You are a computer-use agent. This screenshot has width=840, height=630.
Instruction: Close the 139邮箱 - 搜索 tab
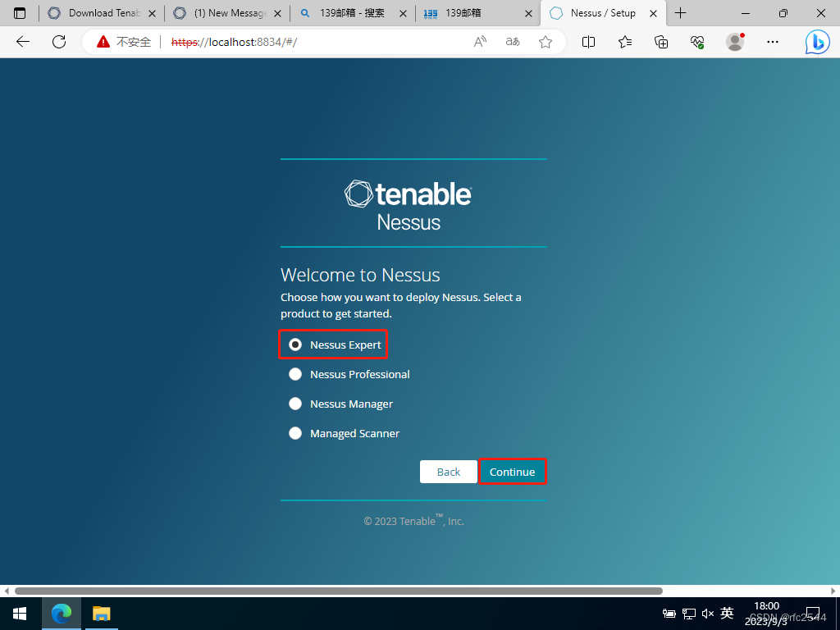pyautogui.click(x=403, y=13)
